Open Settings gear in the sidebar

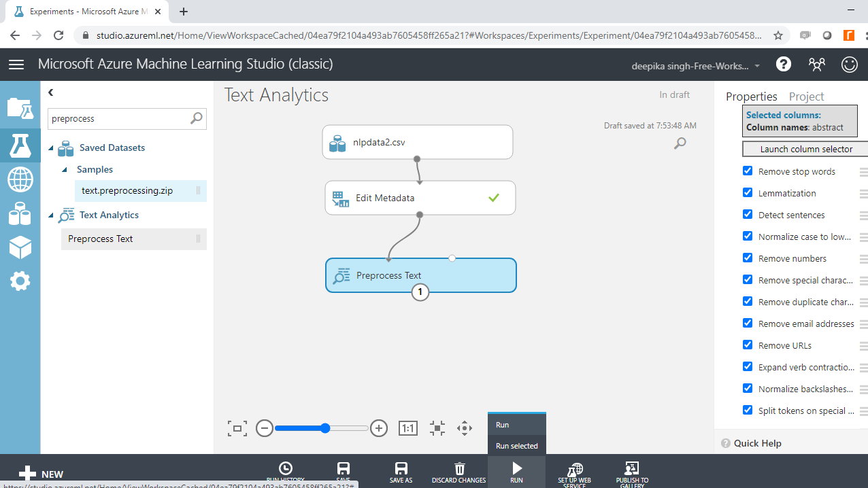pos(20,281)
